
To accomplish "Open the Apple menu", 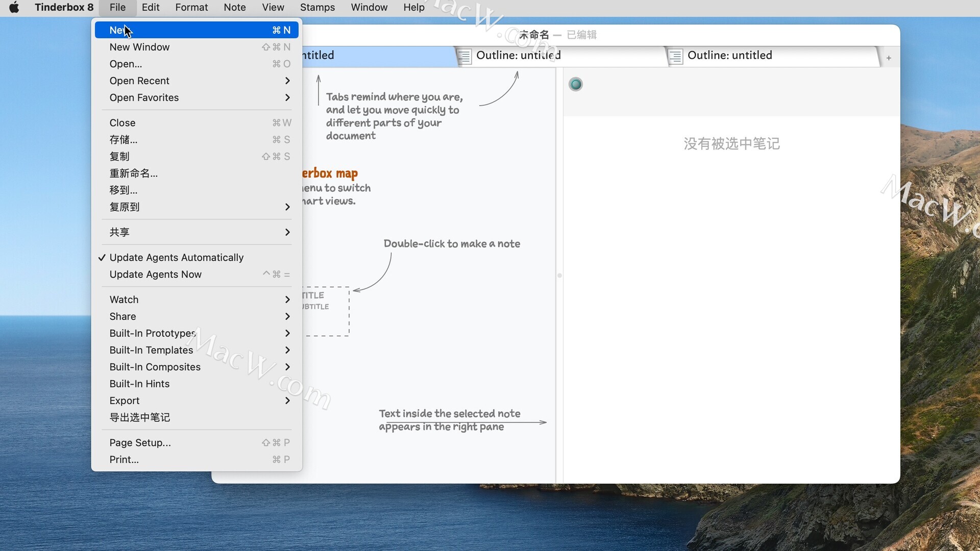I will (x=14, y=7).
